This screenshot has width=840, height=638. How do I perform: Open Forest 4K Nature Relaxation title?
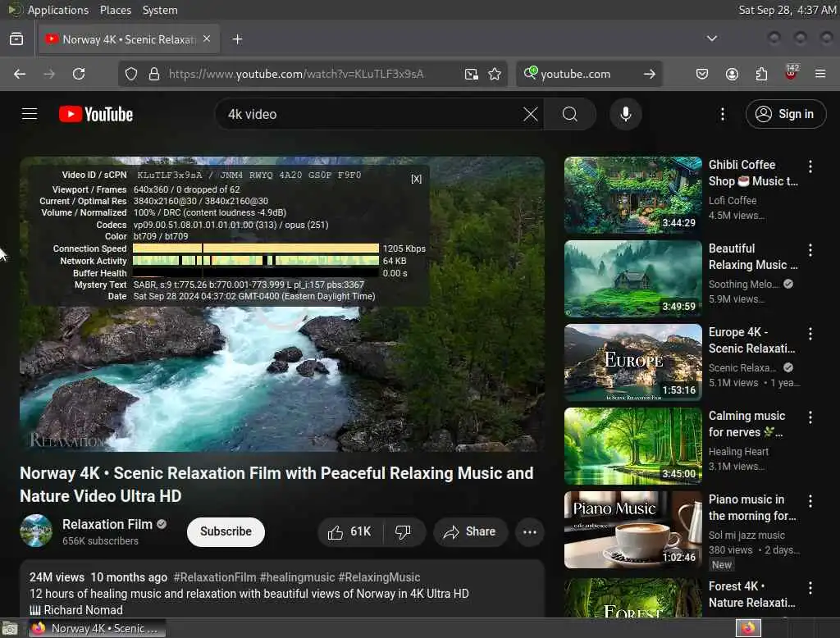click(752, 595)
